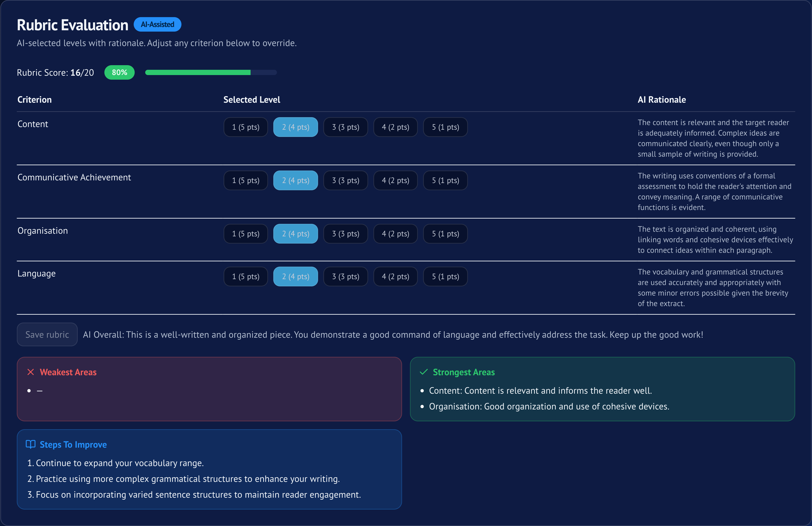Select level 1 (5 pts) for Language
The image size is (812, 526).
[245, 276]
